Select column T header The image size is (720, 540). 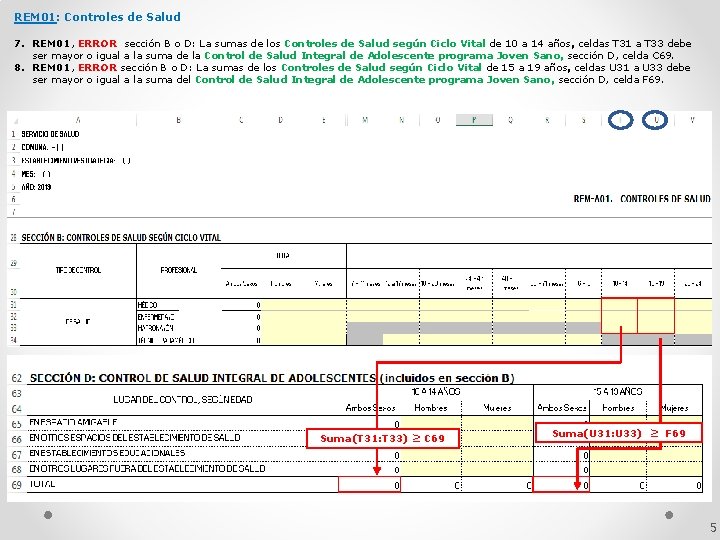tap(620, 120)
